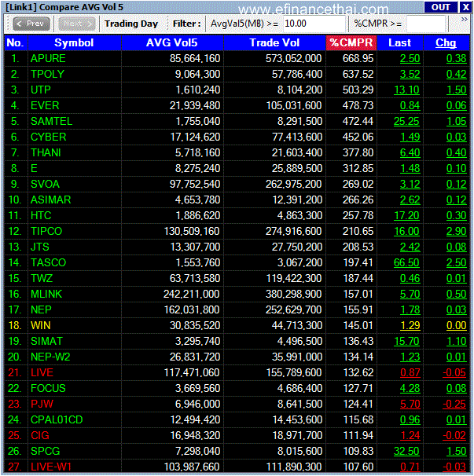Select the TASCO symbol
Image resolution: width=474 pixels, height=476 pixels.
point(48,263)
